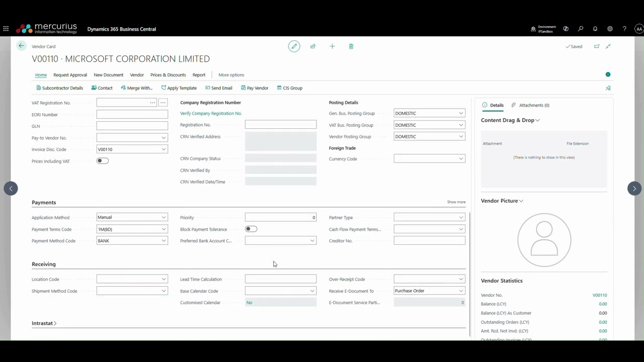Image resolution: width=644 pixels, height=362 pixels.
Task: Open Payment Terms Code dropdown
Action: tap(164, 229)
